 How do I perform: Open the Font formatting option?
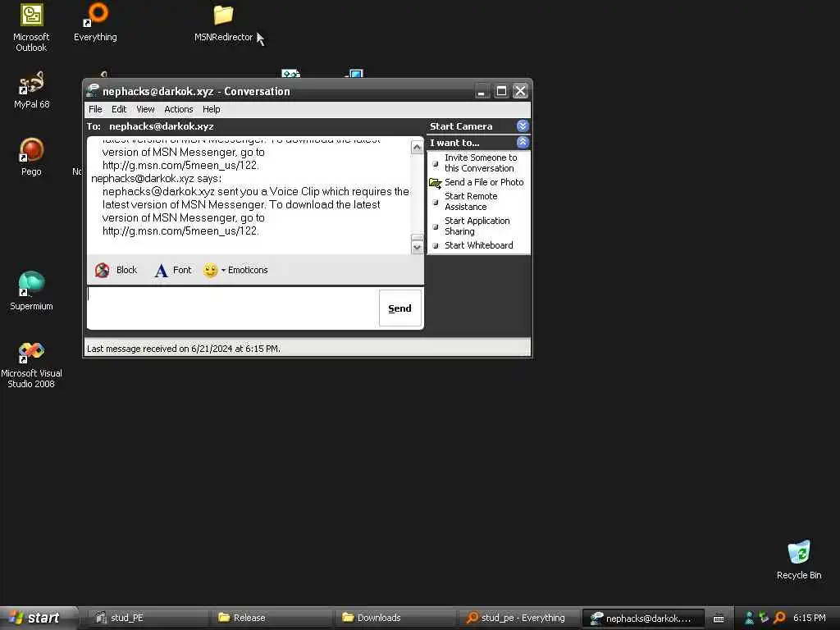172,270
